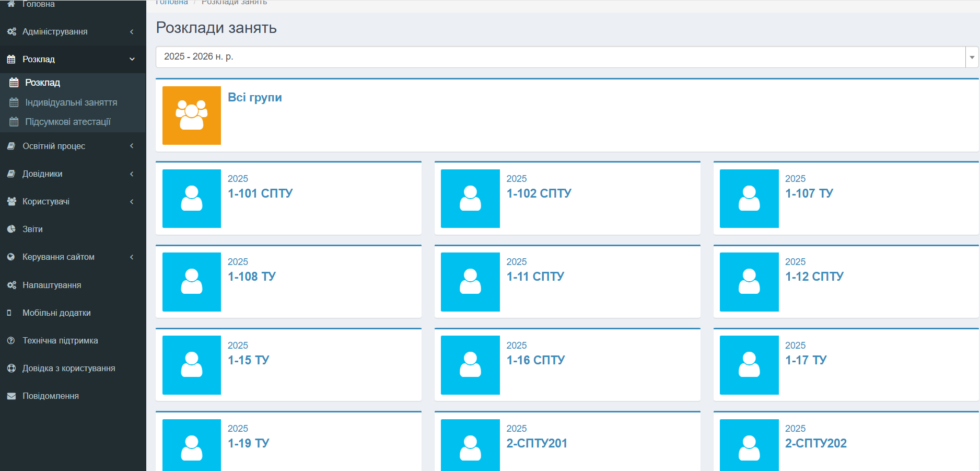
Task: Open the academic year dropdown arrow
Action: [x=972, y=57]
